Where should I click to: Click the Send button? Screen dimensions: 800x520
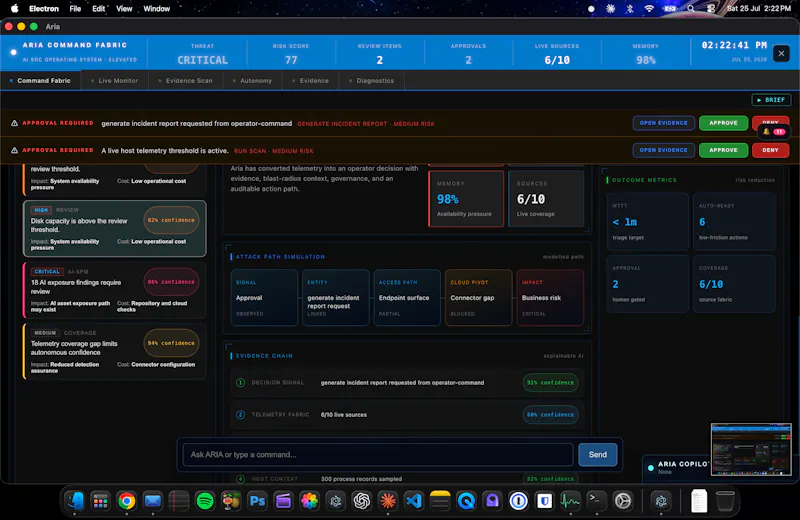click(597, 454)
